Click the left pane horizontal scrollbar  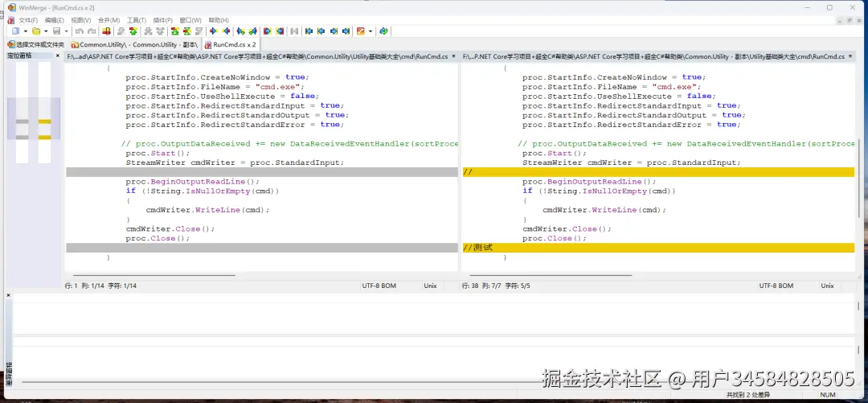click(x=152, y=275)
